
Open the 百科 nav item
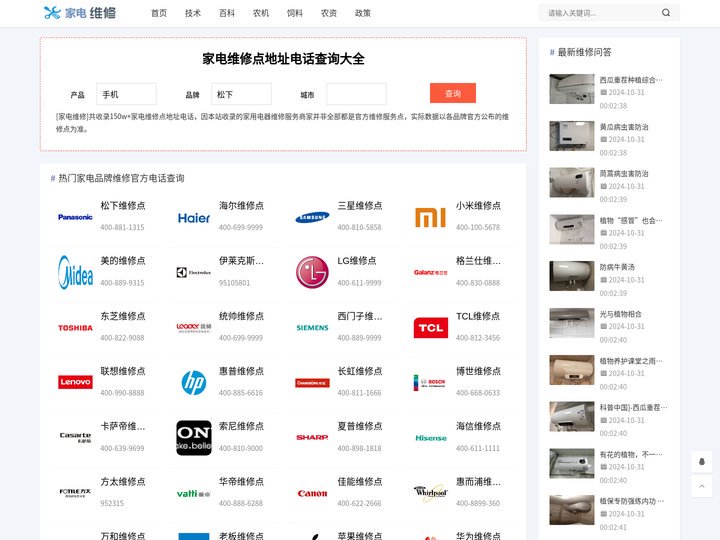coord(227,13)
